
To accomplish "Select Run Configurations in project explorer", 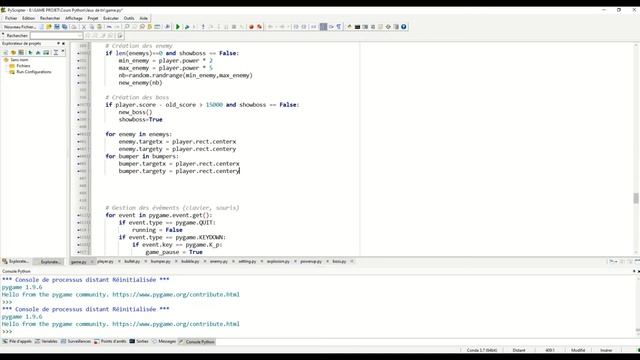I will click(x=34, y=72).
